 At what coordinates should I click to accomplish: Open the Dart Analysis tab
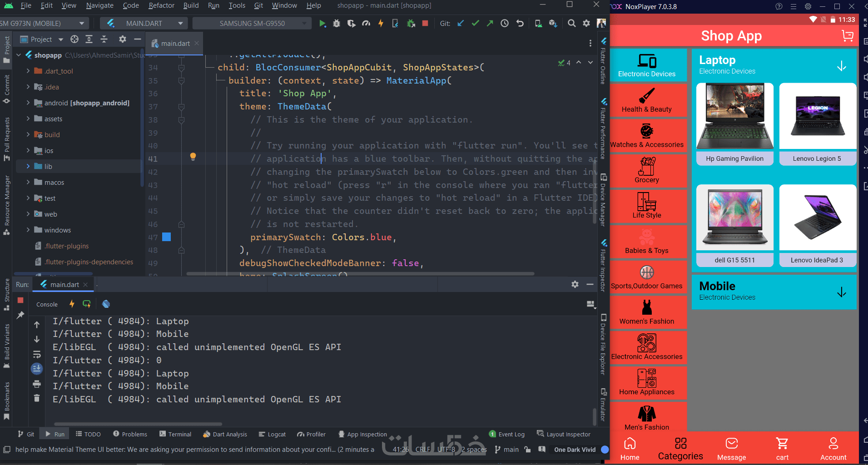tap(225, 434)
